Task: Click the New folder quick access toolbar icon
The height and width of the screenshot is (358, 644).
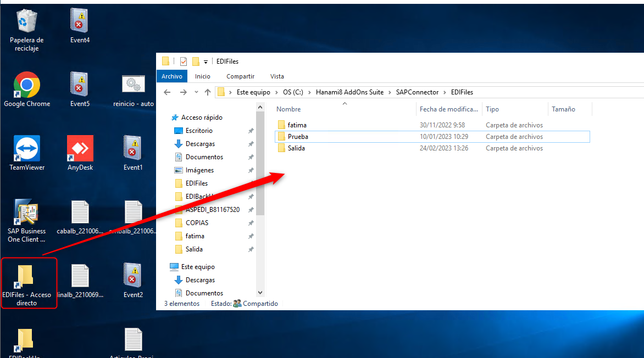Action: pos(196,61)
